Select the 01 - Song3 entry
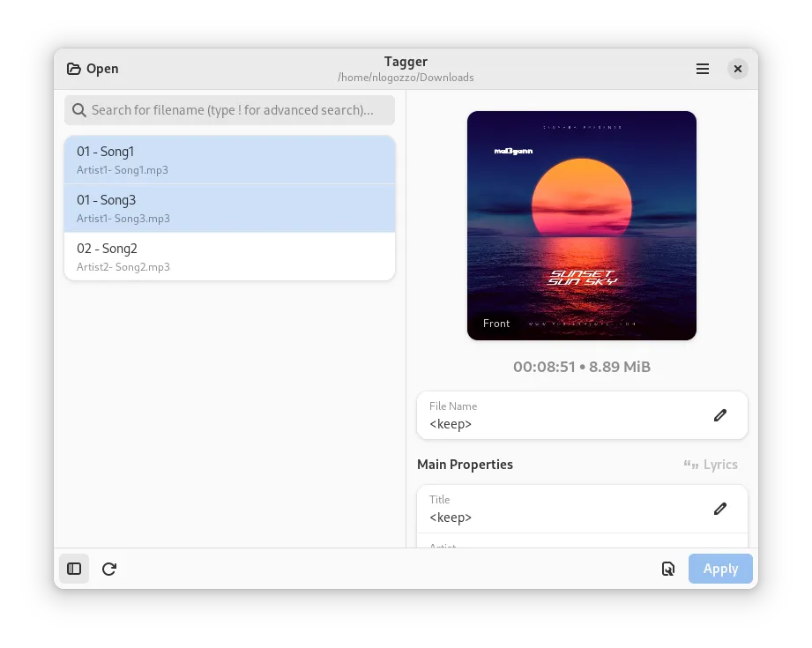Image resolution: width=812 pixels, height=648 pixels. point(229,208)
